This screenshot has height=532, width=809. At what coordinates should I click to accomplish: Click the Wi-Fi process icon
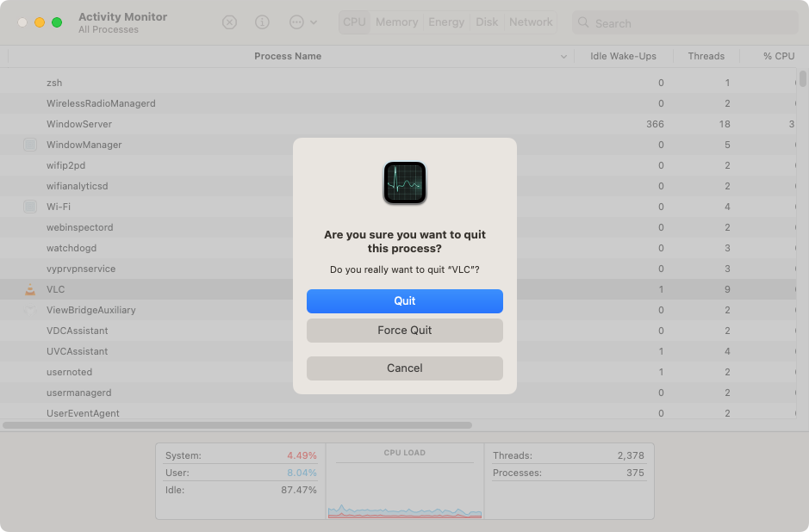[x=30, y=207]
